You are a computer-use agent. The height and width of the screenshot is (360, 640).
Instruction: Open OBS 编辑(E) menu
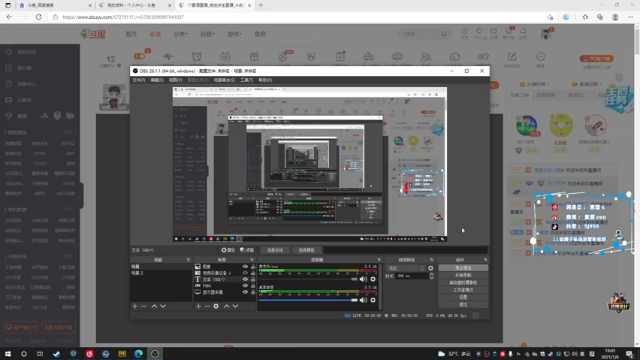pyautogui.click(x=157, y=80)
